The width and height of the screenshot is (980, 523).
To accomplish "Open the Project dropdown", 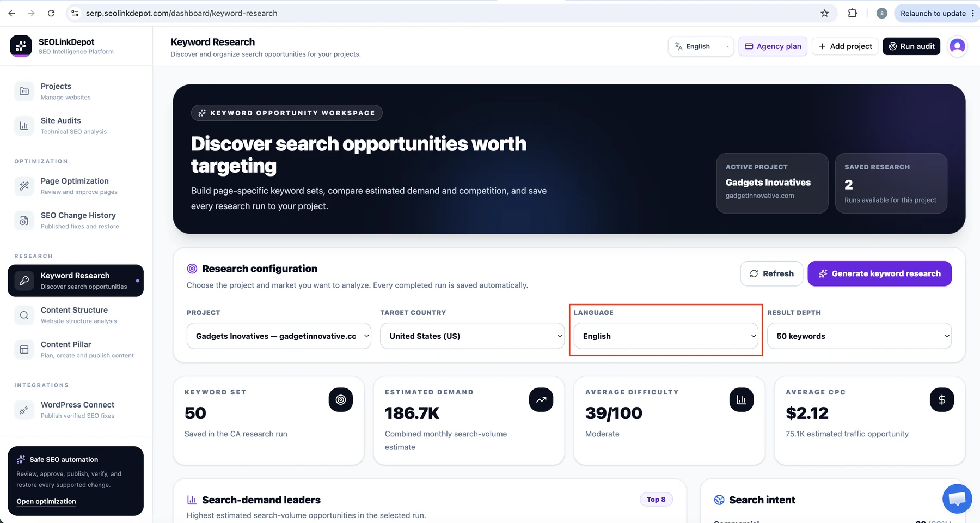I will pos(279,336).
